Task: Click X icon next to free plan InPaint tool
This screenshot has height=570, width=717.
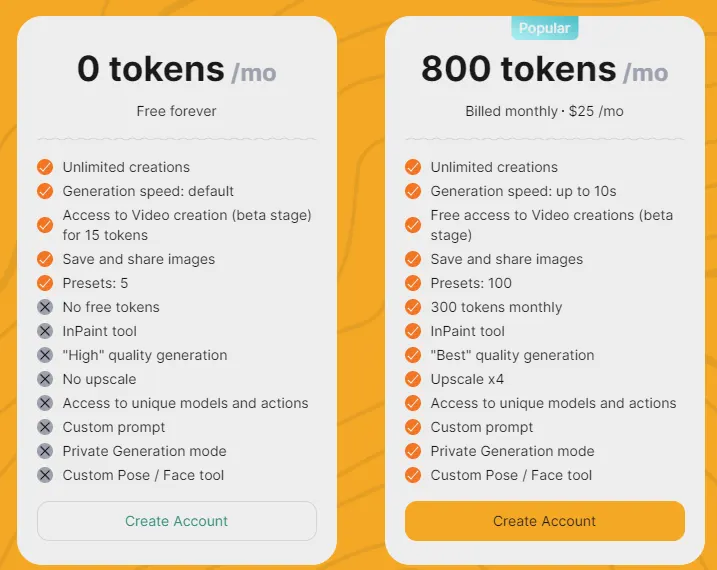Action: 45,331
